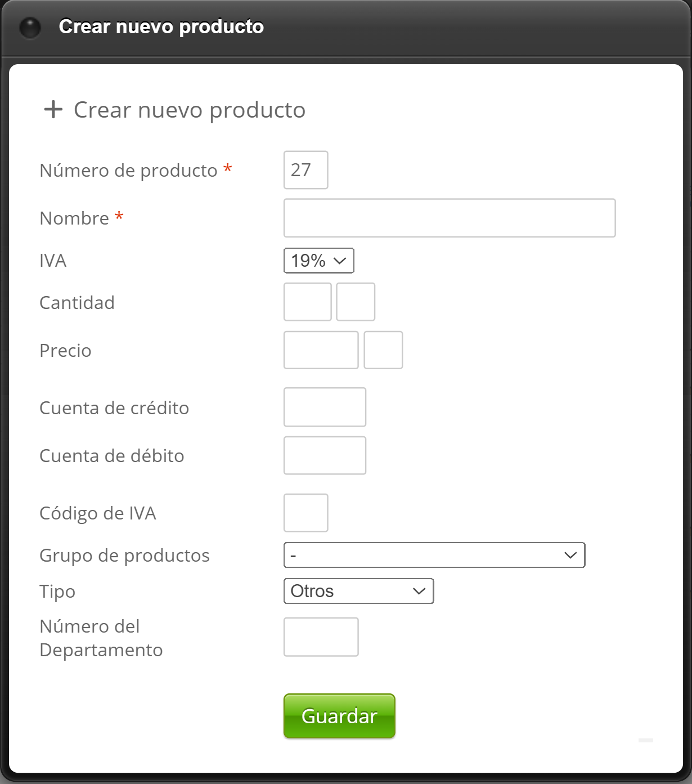Click the Nombre field label
This screenshot has width=692, height=784.
coord(74,218)
